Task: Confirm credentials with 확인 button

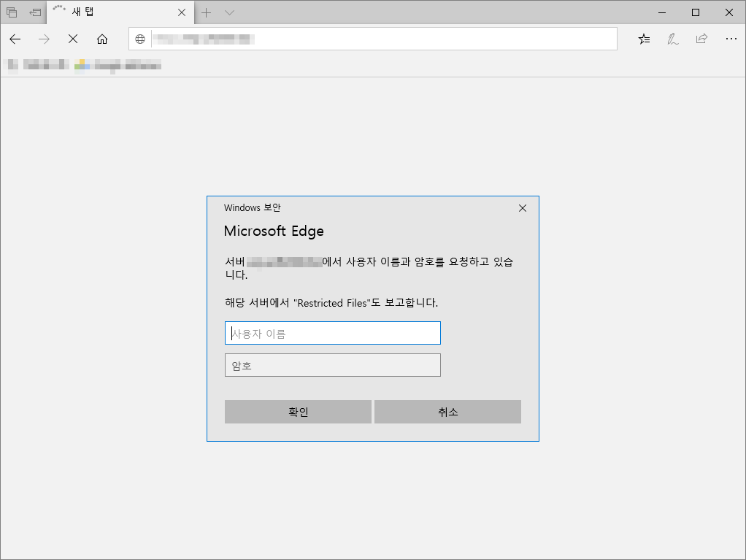Action: pyautogui.click(x=298, y=412)
